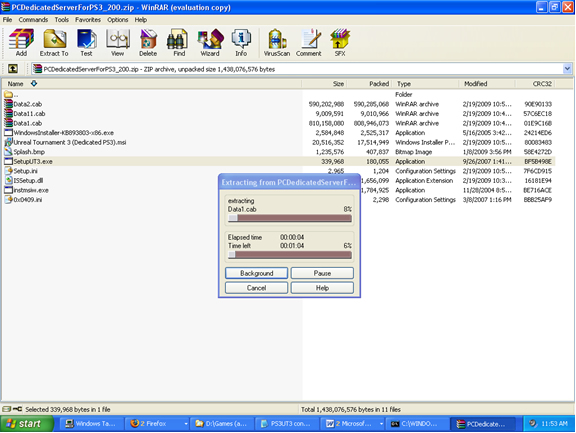Select ISSetup.dll file icon

pyautogui.click(x=8, y=180)
